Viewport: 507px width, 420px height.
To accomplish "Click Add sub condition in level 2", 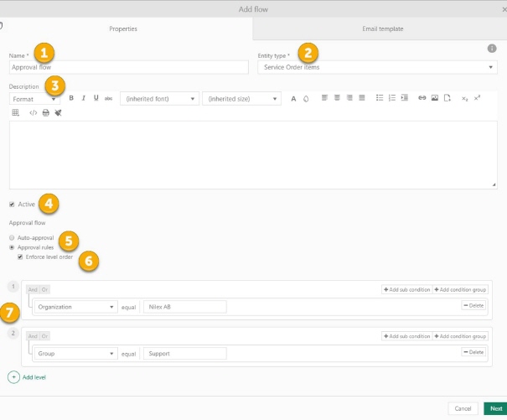I will [406, 336].
